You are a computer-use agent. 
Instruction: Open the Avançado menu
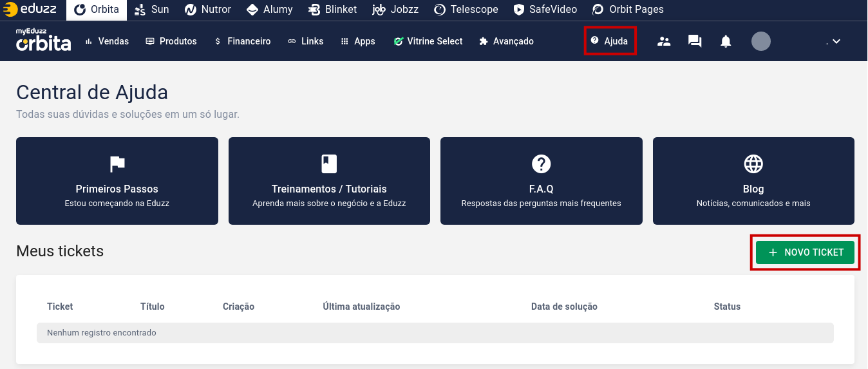(x=507, y=41)
